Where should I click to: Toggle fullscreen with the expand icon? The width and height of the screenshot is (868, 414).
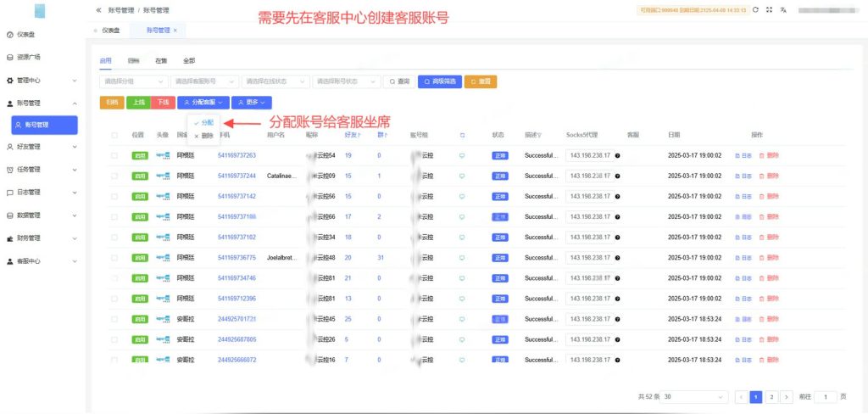[769, 10]
